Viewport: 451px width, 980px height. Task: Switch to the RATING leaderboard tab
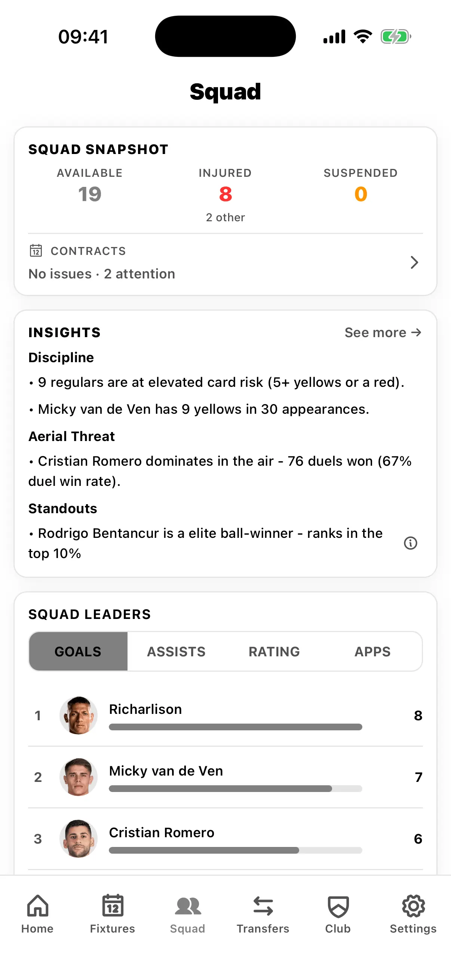pyautogui.click(x=274, y=651)
